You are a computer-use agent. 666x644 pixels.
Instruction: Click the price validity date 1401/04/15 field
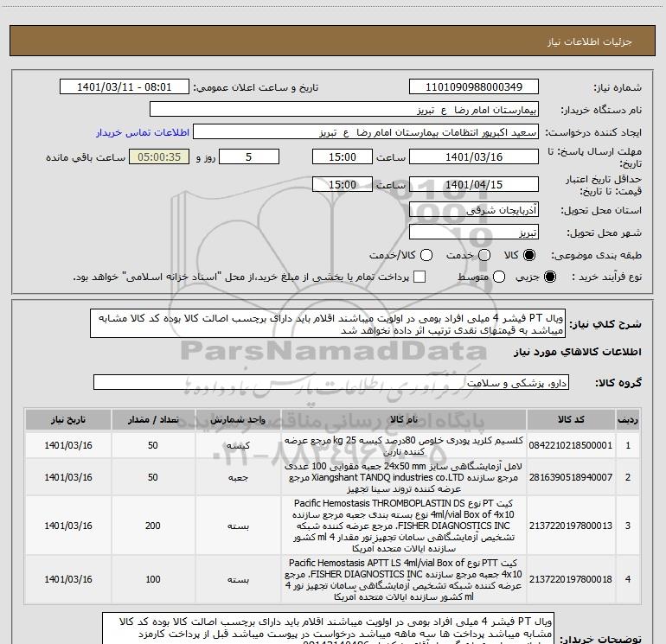(474, 184)
